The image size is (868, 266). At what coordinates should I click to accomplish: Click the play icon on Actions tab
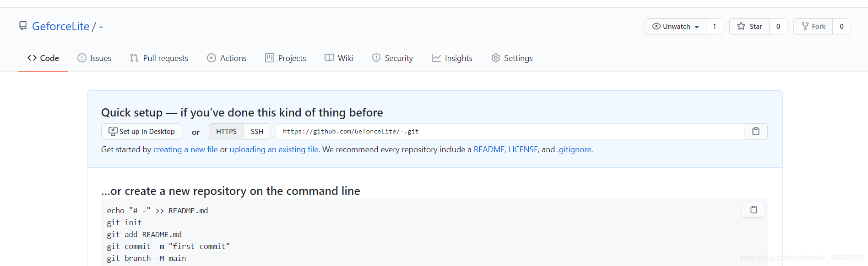click(212, 58)
